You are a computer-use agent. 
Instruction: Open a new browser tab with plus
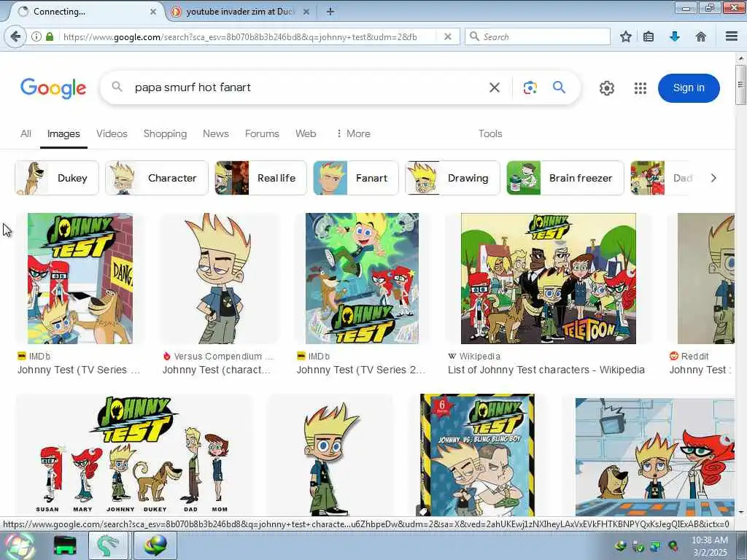click(330, 12)
